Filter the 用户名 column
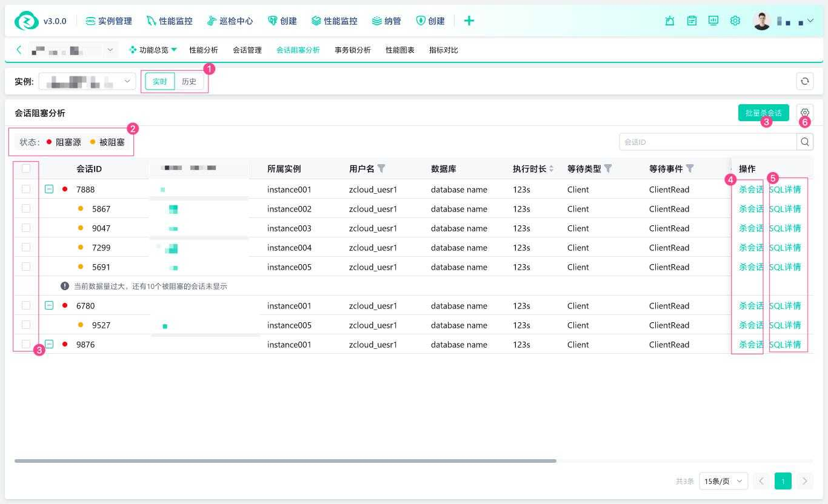 pyautogui.click(x=381, y=168)
